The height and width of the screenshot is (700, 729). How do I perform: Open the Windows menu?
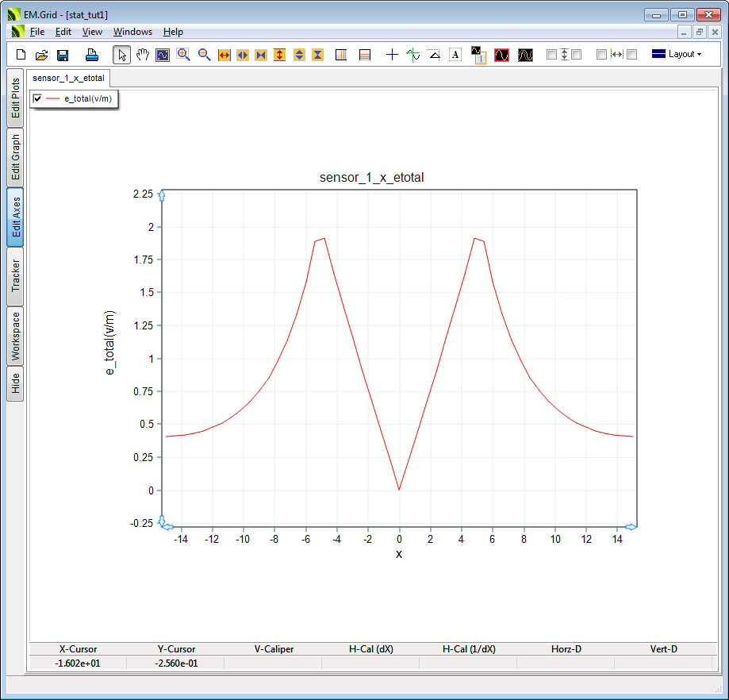click(x=132, y=32)
